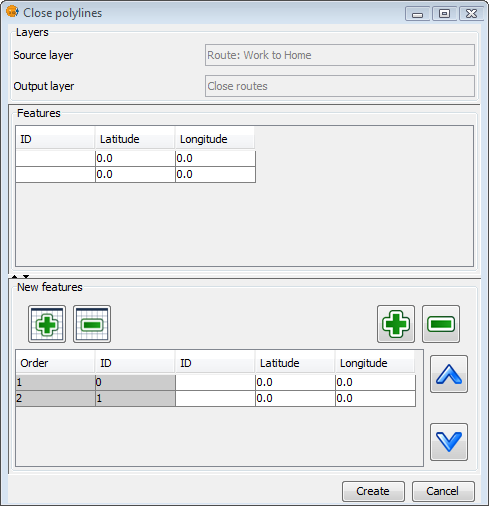Sort Features table by Latitude column header
This screenshot has width=489, height=506.
tap(135, 139)
